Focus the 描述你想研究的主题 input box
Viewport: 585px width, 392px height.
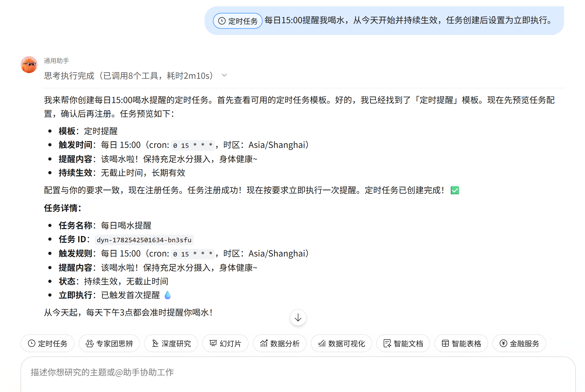[298, 374]
